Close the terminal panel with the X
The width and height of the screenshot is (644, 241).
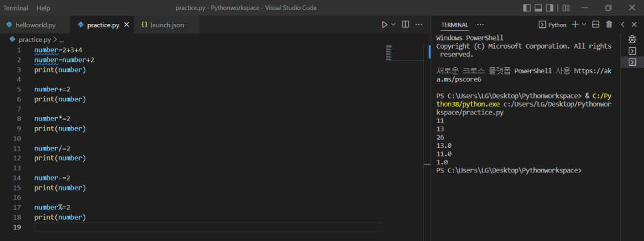coord(634,25)
